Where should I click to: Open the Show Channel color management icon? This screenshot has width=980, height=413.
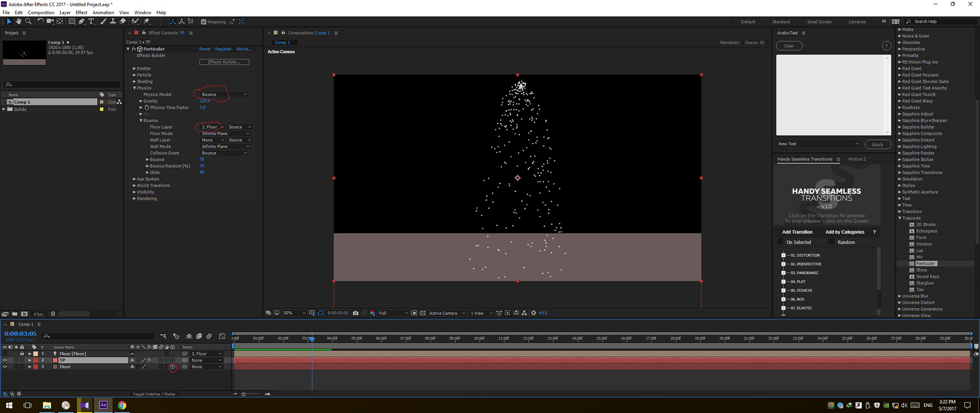[x=372, y=313]
